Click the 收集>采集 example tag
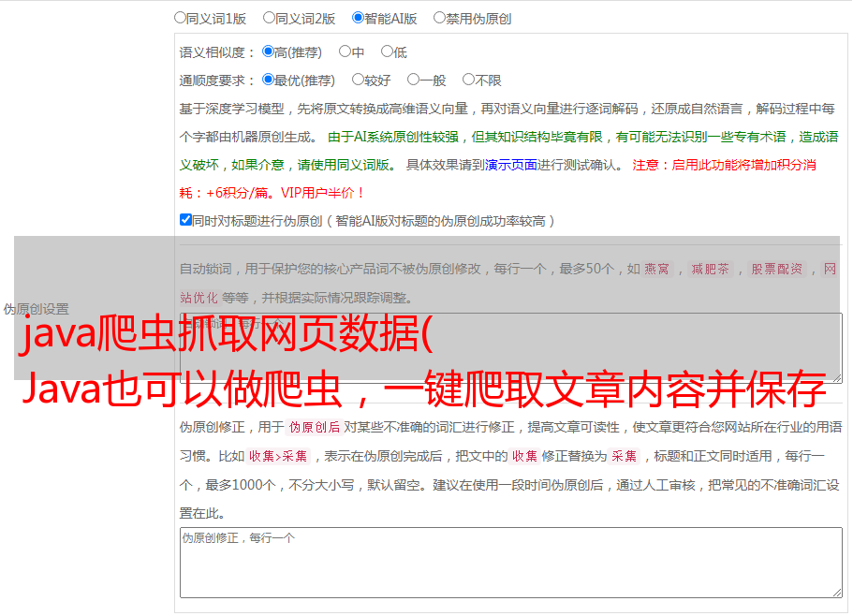 click(x=278, y=456)
